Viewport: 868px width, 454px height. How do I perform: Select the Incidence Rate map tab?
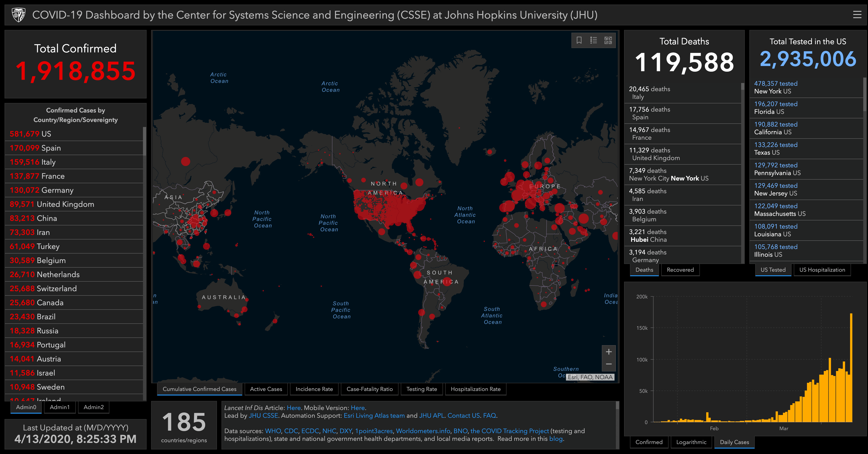point(314,389)
